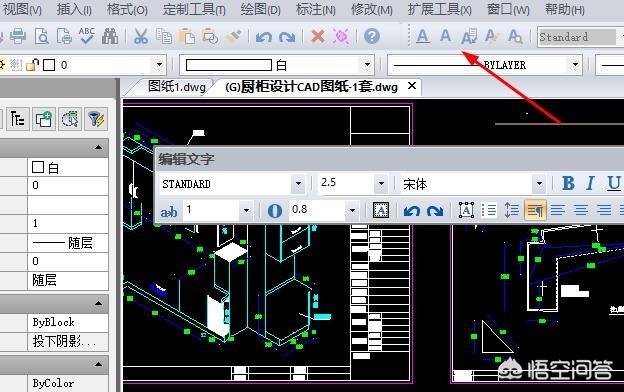Click the quick select filter button
The image size is (624, 392).
point(95,119)
